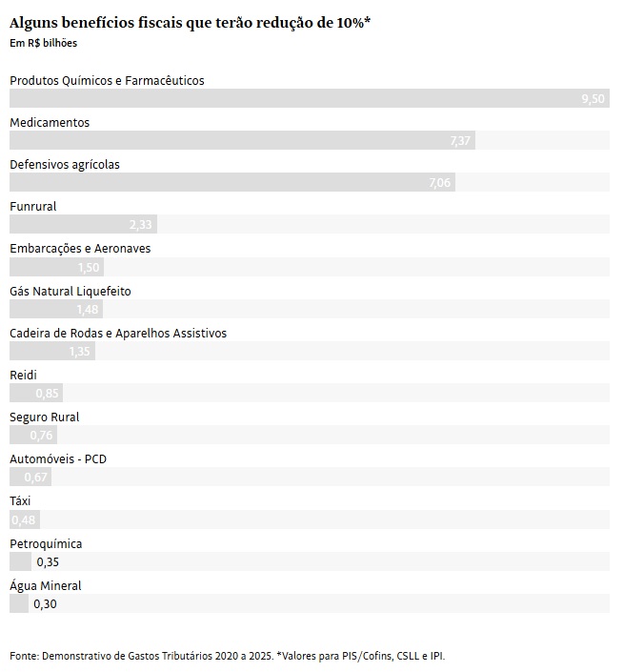Viewport: 623px width, 672px height.
Task: Click the 'Em R$ bilhões' subtitle
Action: (43, 43)
